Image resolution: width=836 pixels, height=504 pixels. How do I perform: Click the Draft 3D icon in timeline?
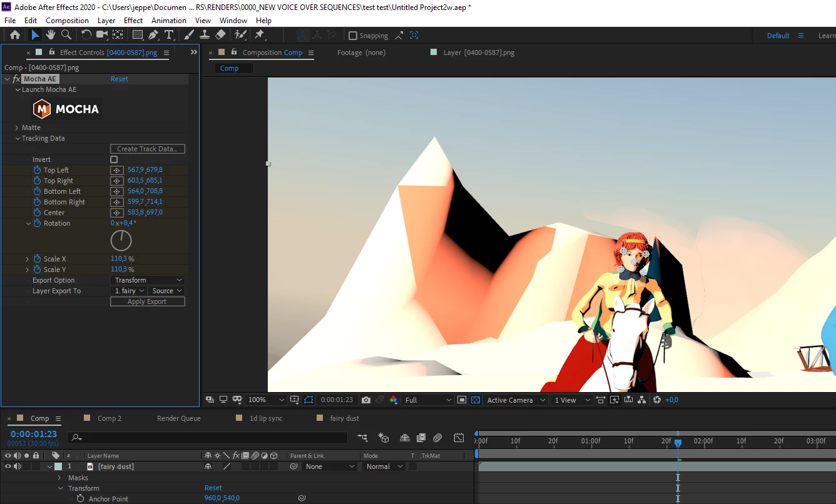[x=384, y=438]
